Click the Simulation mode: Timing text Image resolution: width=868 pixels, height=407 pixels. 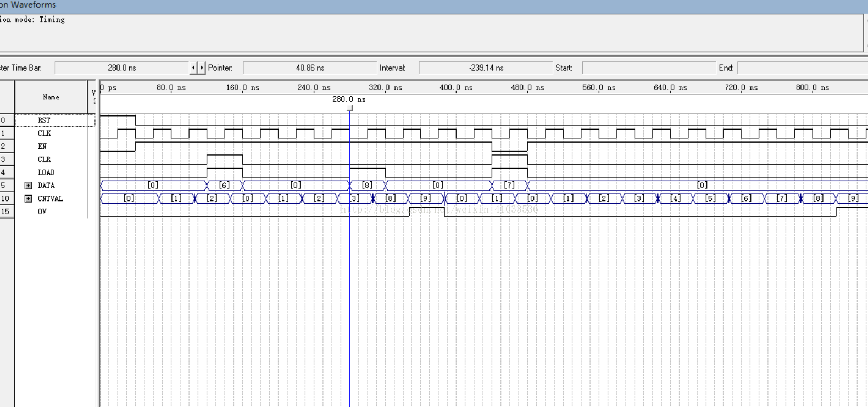point(32,20)
